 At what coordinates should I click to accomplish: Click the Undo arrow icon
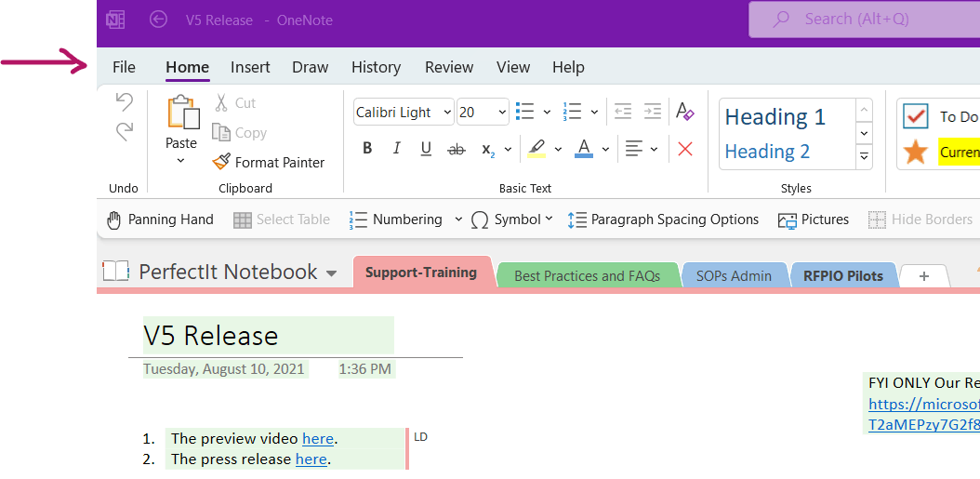pyautogui.click(x=125, y=102)
